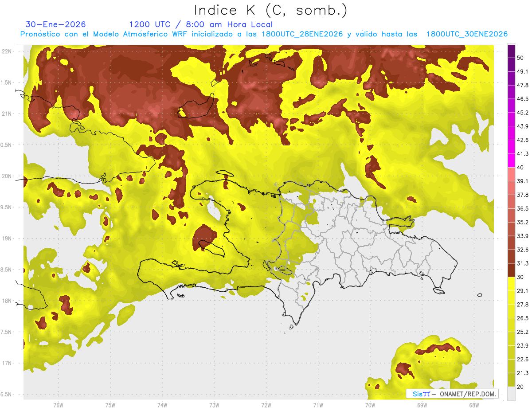Click the color scale value 37.8
The image size is (532, 411).
pos(523,195)
